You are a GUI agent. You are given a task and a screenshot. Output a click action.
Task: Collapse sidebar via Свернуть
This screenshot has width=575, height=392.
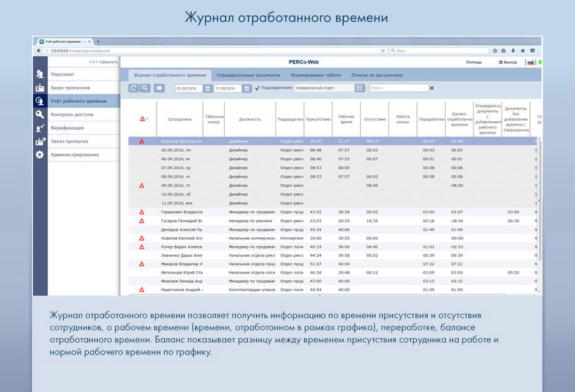pos(103,62)
